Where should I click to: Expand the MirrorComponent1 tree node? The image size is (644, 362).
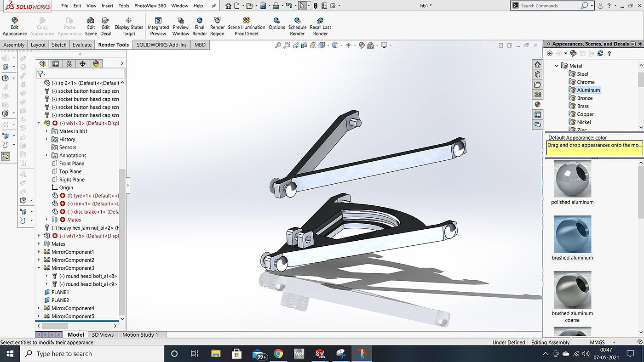pos(39,252)
